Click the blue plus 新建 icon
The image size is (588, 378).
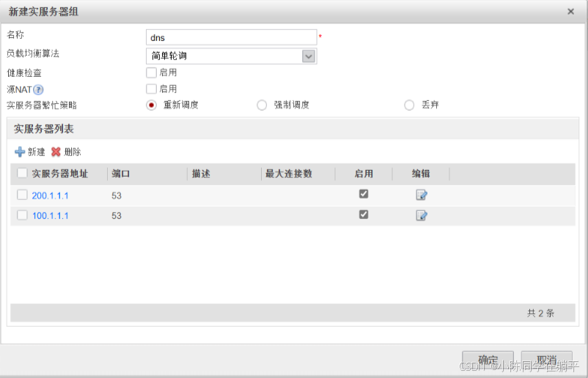pos(20,152)
